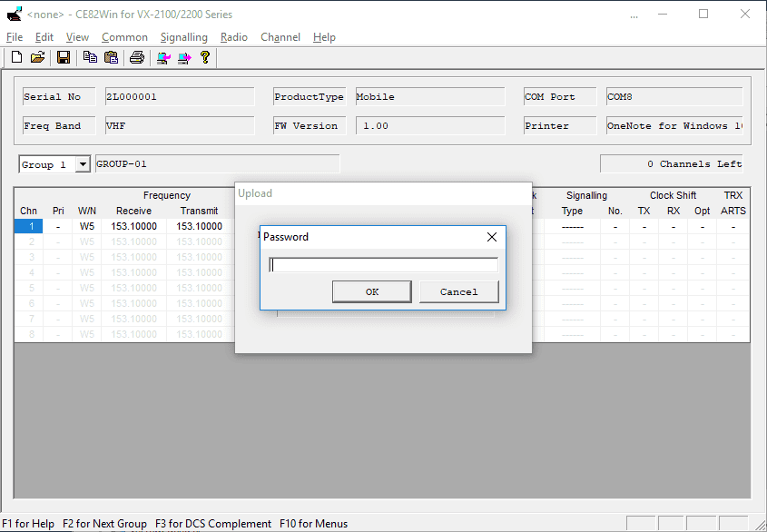
Task: Click the New file toolbar icon
Action: click(16, 57)
